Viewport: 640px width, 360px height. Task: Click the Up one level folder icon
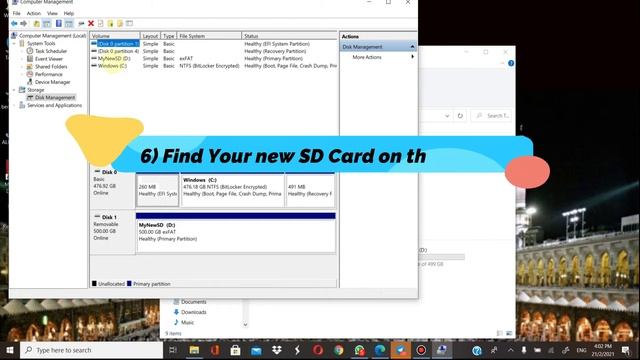[37, 24]
